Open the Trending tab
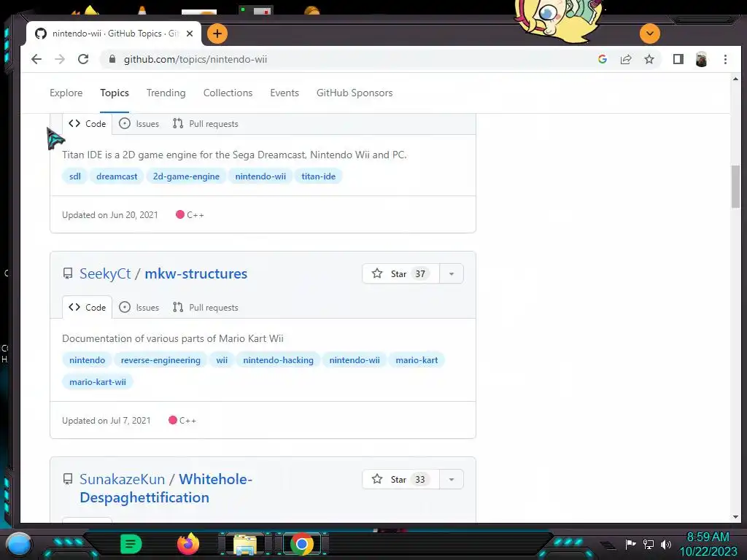The width and height of the screenshot is (747, 560). 166,93
